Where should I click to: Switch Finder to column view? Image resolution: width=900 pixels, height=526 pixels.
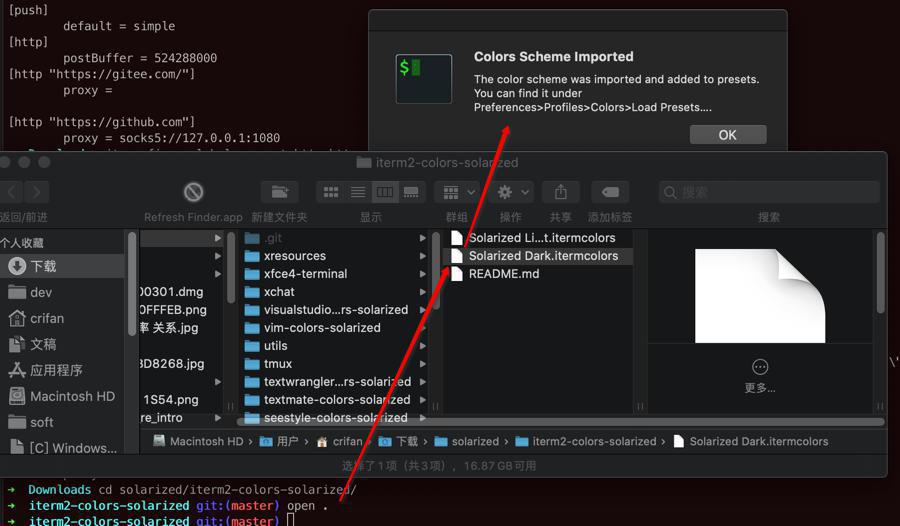(x=385, y=192)
